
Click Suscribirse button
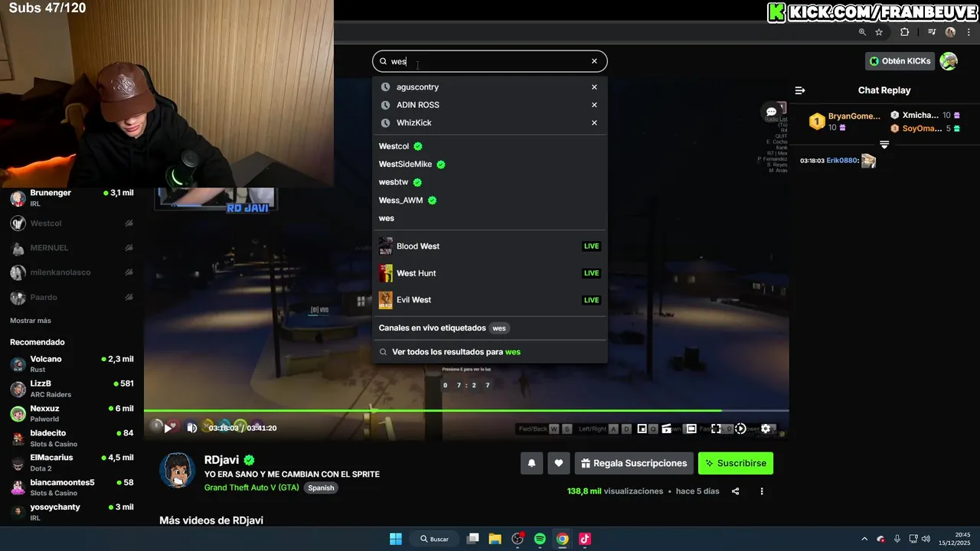pos(736,463)
